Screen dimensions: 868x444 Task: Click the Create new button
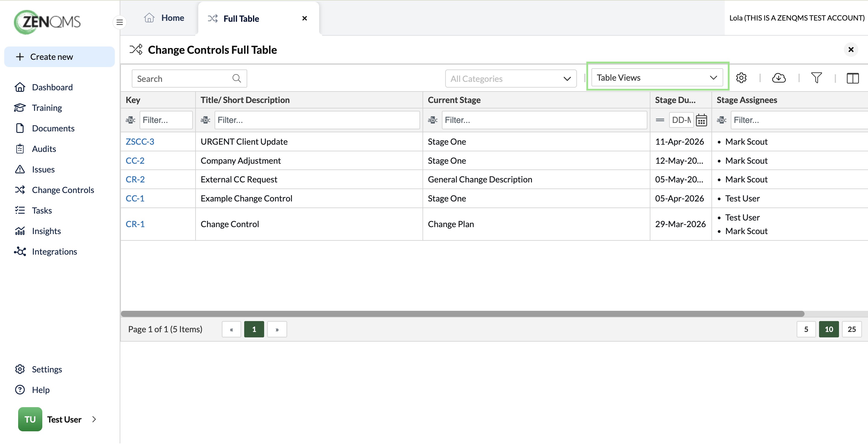(x=59, y=56)
